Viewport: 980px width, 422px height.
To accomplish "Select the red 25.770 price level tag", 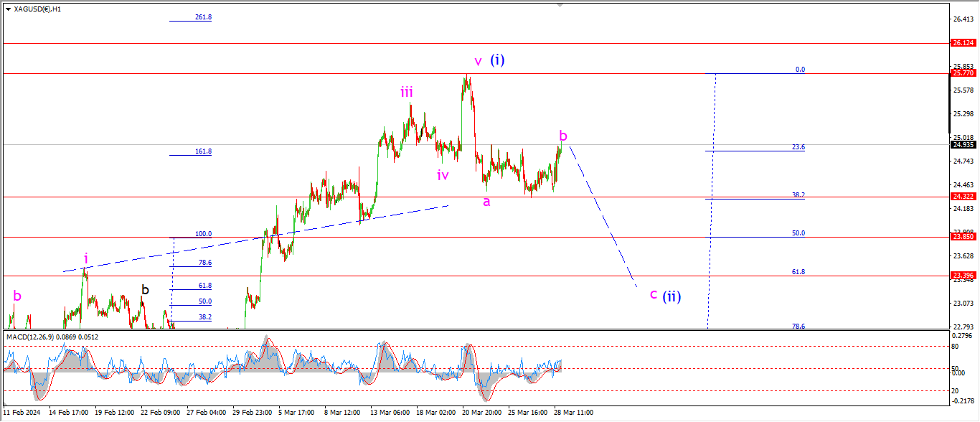I will point(962,73).
